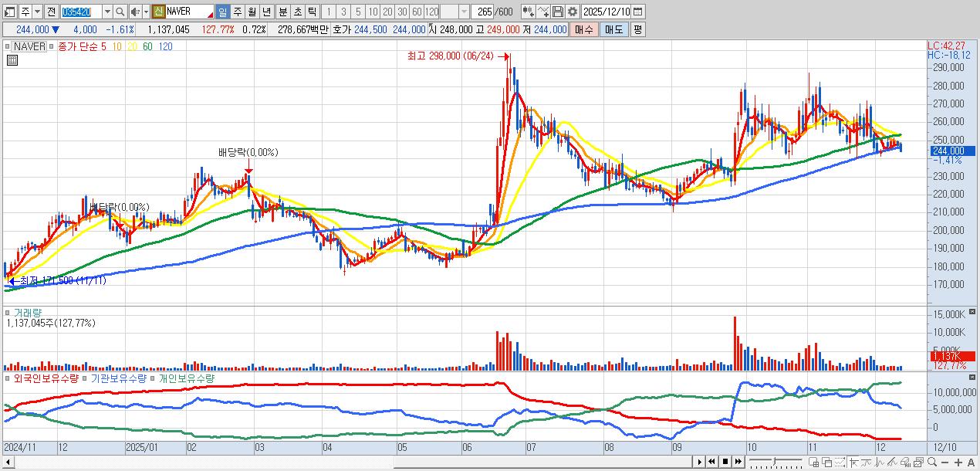The height and width of the screenshot is (471, 980).
Task: Switch to second (초) chart
Action: click(x=297, y=12)
